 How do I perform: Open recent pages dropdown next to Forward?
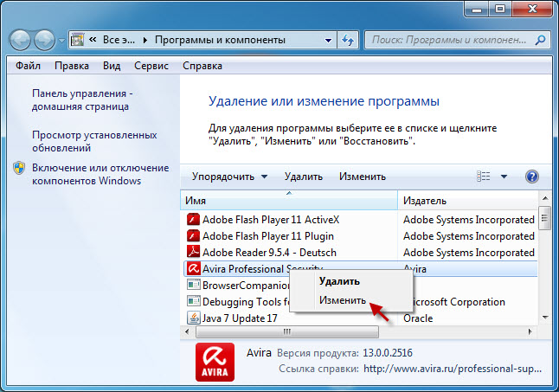pyautogui.click(x=61, y=41)
